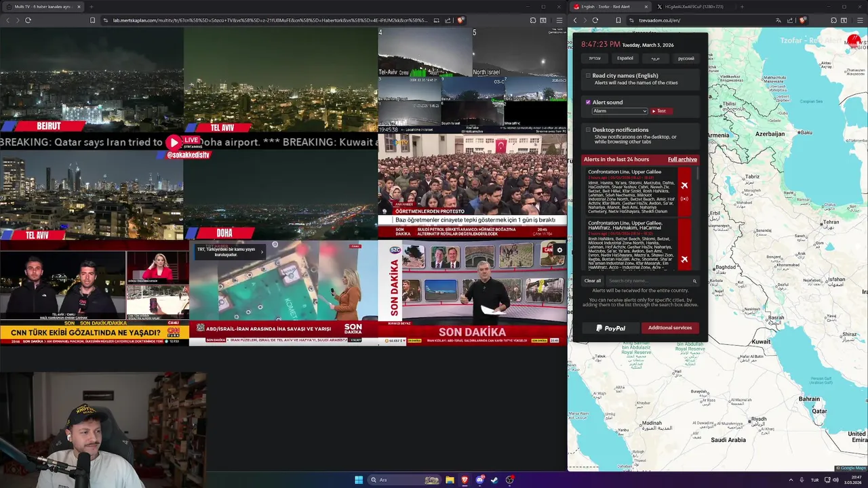The image size is (868, 488).
Task: Share the Multi TV page link
Action: (x=448, y=20)
